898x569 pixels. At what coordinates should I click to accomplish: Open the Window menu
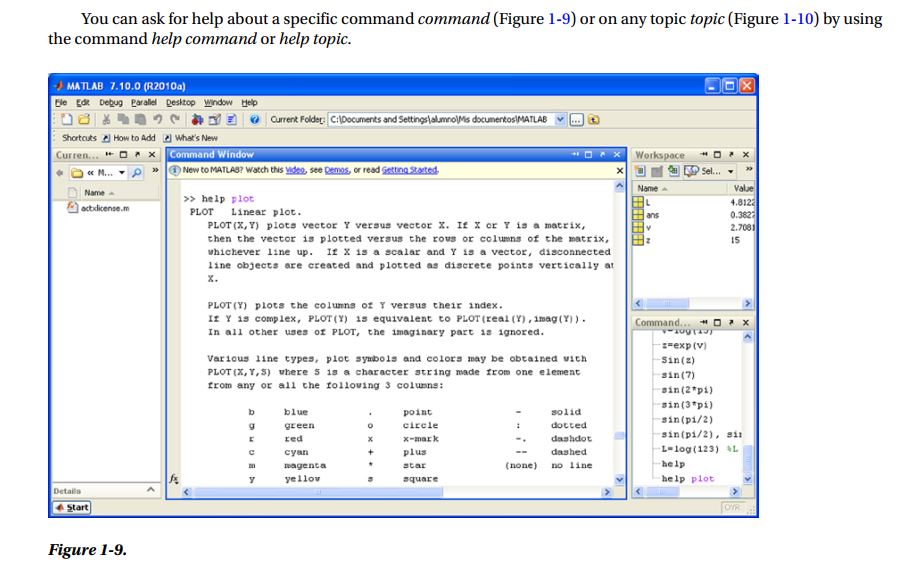pos(218,102)
